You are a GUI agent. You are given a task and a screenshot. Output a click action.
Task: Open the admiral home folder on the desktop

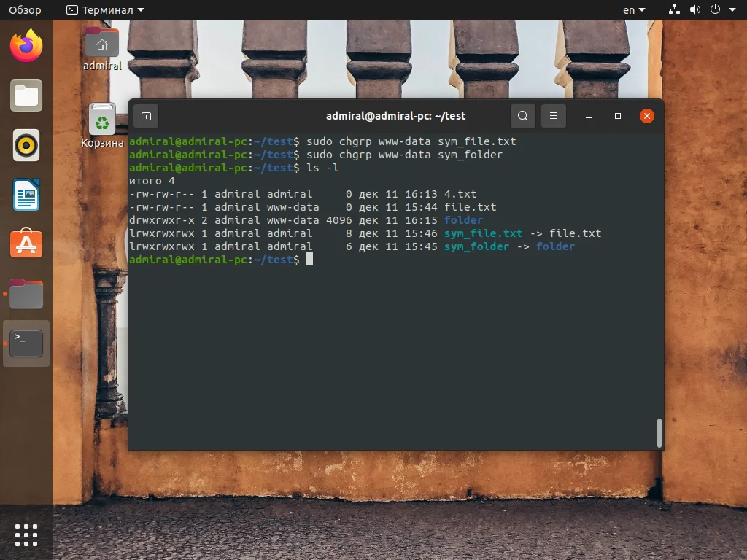[101, 42]
